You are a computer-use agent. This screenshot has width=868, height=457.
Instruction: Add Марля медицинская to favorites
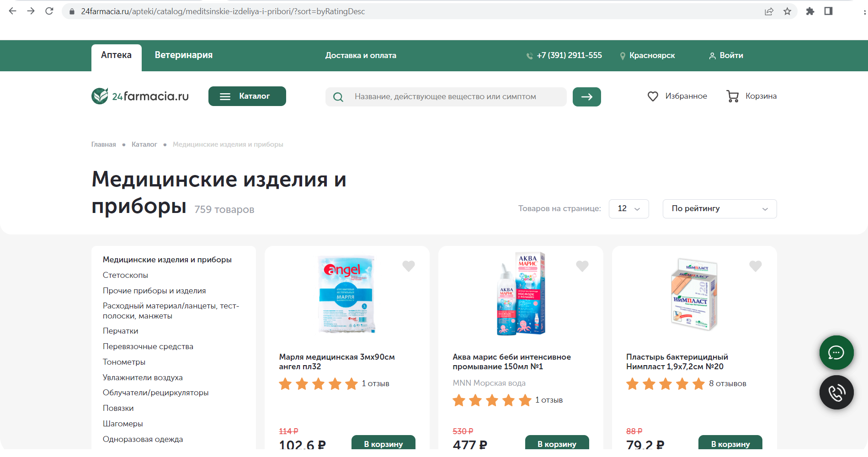(x=408, y=266)
